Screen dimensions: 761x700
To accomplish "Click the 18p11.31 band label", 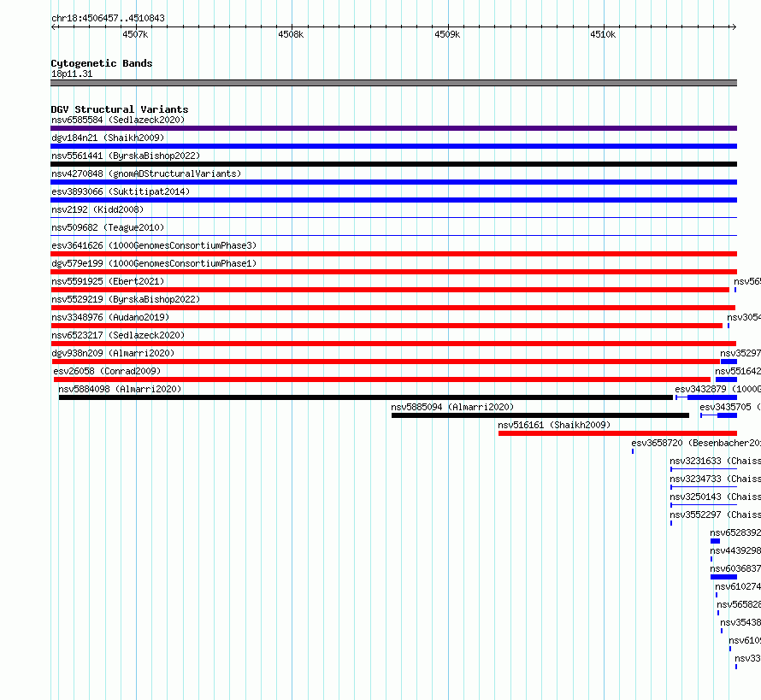I will coord(72,74).
